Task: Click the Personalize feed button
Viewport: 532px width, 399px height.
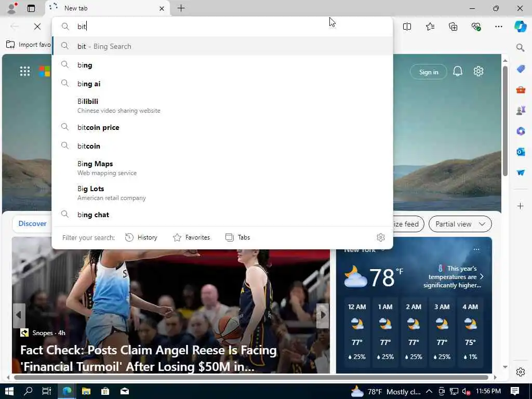Action: point(408,224)
